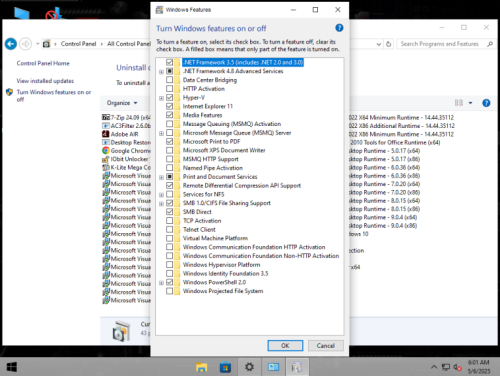Click the shield icon beside Turn Windows features link

9,92
